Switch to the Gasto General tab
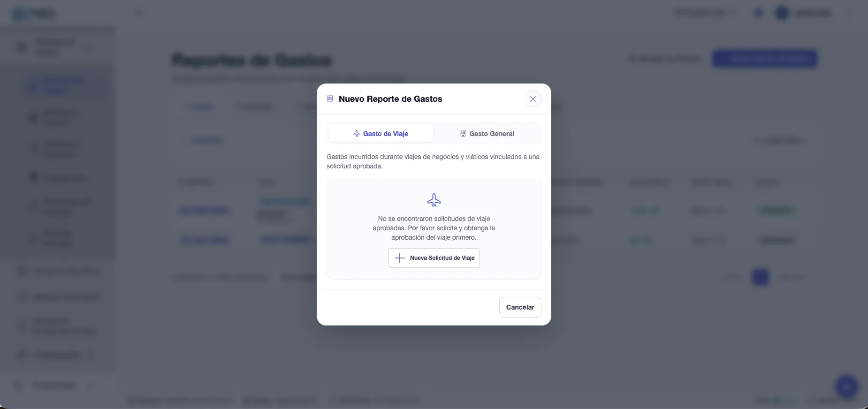This screenshot has width=868, height=409. [x=487, y=134]
